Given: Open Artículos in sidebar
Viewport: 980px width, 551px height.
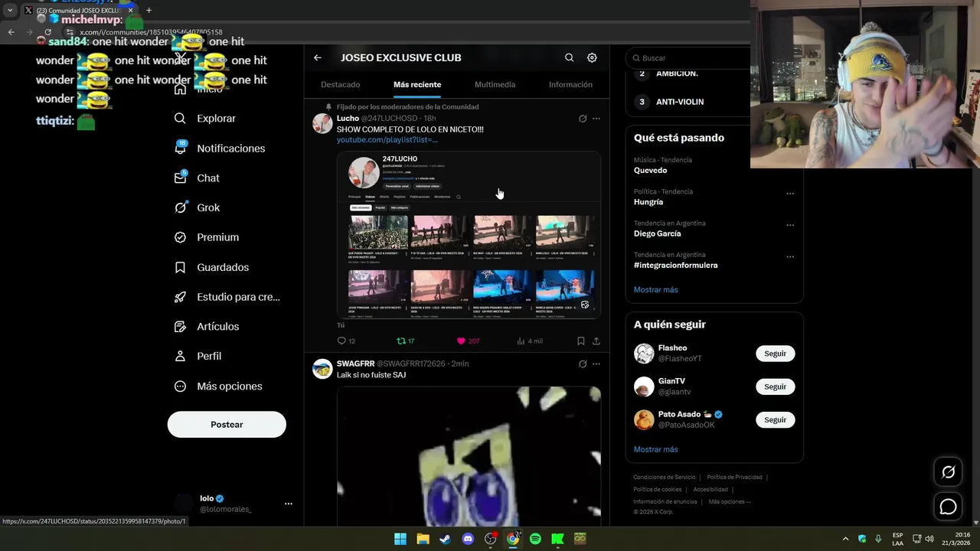Looking at the screenshot, I should point(207,327).
